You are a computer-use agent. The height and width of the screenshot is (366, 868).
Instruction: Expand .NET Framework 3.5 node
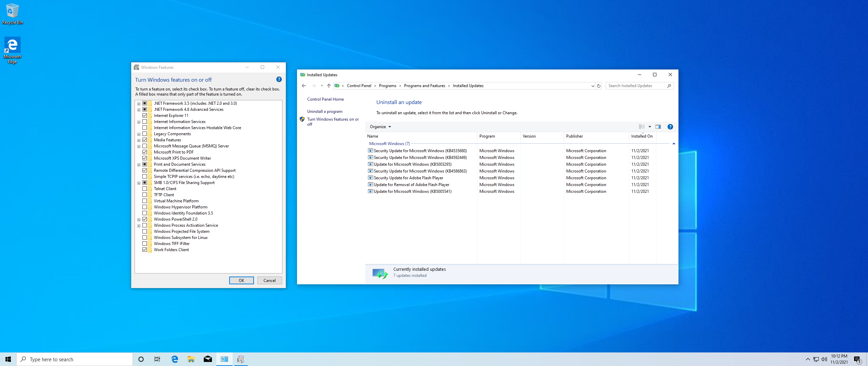click(x=139, y=104)
